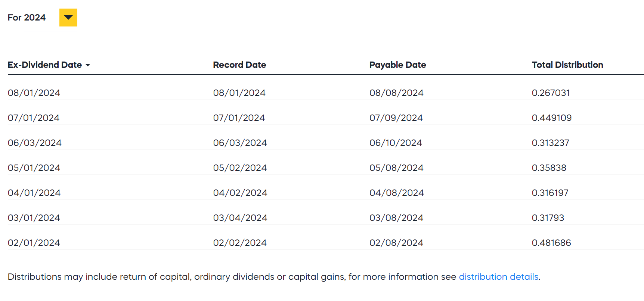
Task: Select the record date 05/02/2024
Action: click(x=240, y=168)
